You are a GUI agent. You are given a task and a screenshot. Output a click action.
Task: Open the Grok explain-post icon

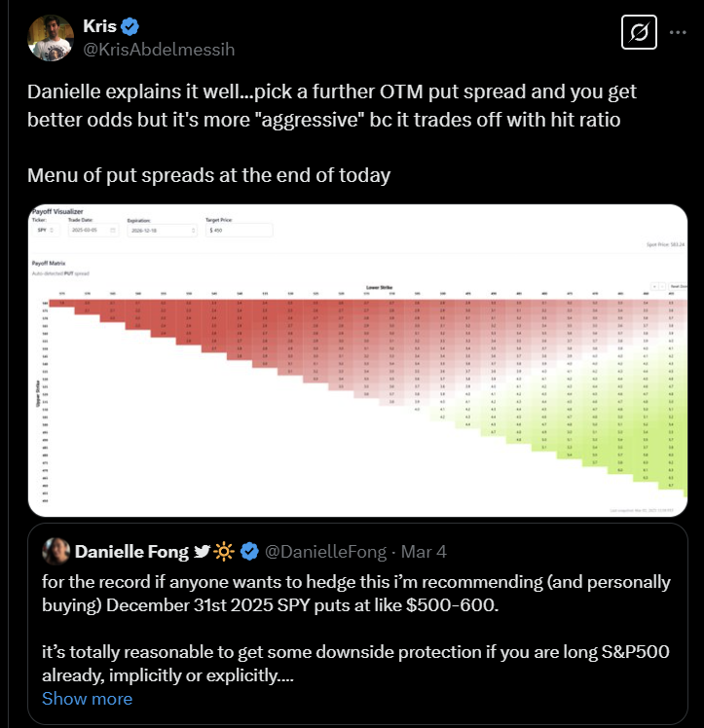pos(639,32)
